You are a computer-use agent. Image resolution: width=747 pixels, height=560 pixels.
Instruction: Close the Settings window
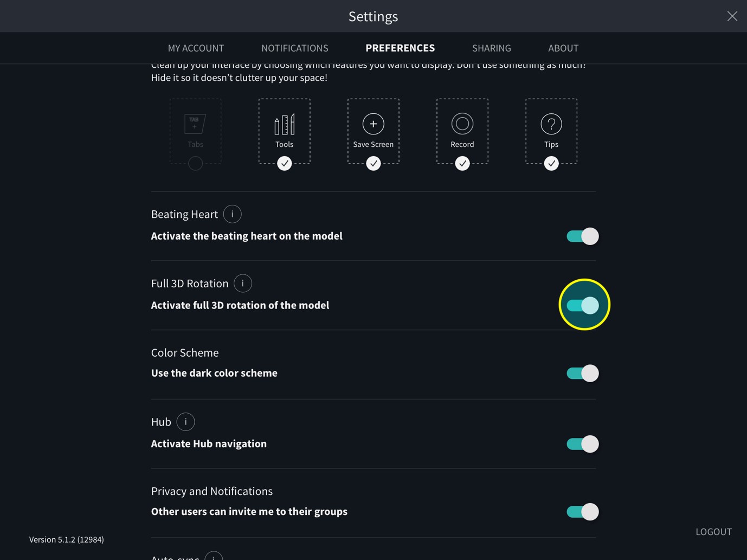pyautogui.click(x=732, y=16)
